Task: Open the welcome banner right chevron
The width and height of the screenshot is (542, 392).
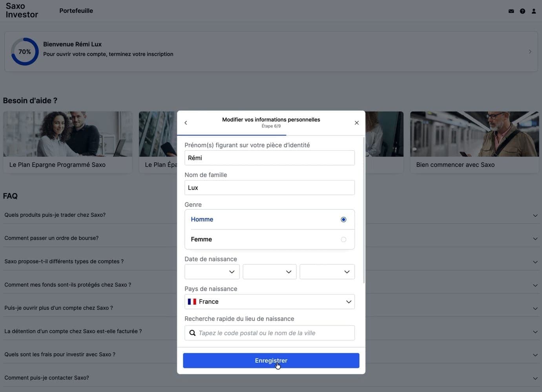Action: [530, 51]
